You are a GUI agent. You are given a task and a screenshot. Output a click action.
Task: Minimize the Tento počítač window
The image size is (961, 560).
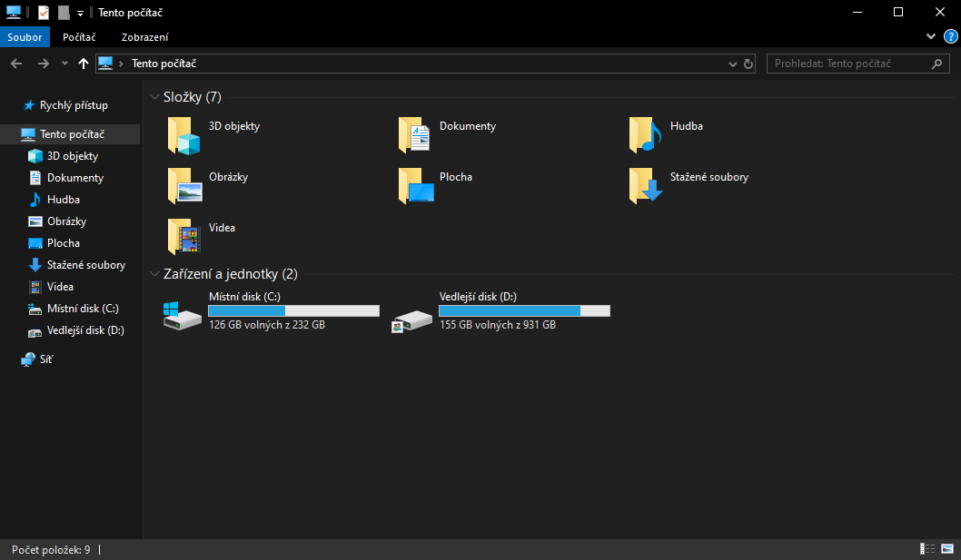pyautogui.click(x=857, y=13)
